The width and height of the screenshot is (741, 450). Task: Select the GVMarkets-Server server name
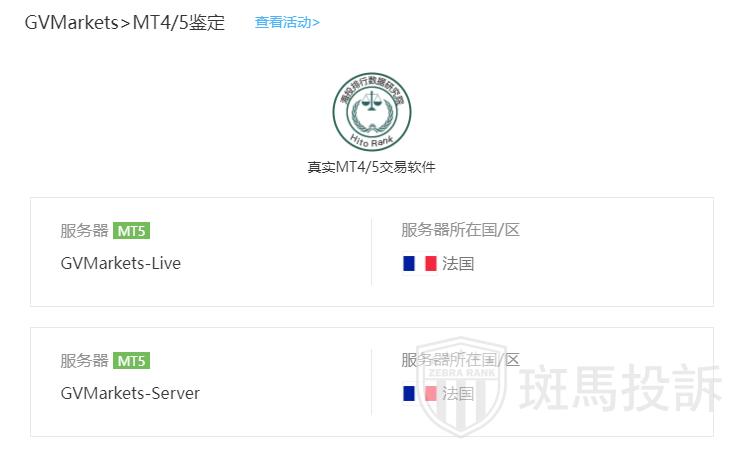(130, 393)
